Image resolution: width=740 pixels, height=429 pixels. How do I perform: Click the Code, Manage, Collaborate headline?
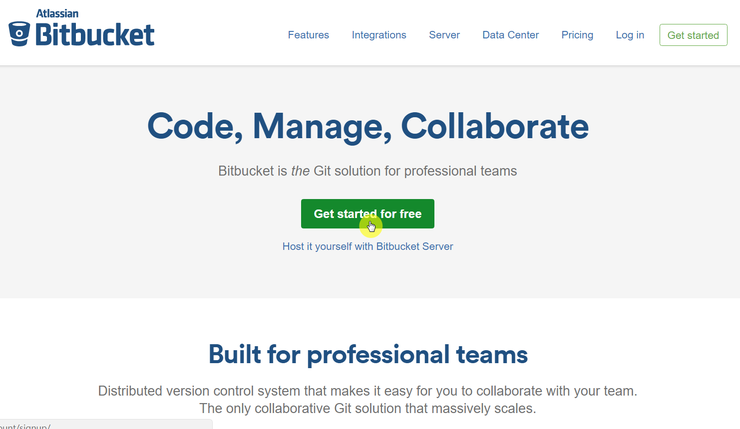tap(368, 126)
